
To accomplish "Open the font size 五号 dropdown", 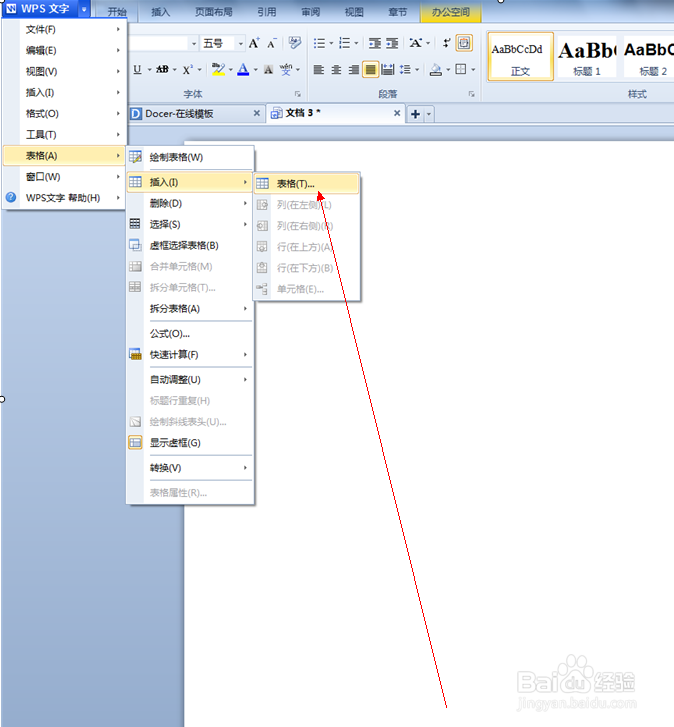I will pos(241,44).
